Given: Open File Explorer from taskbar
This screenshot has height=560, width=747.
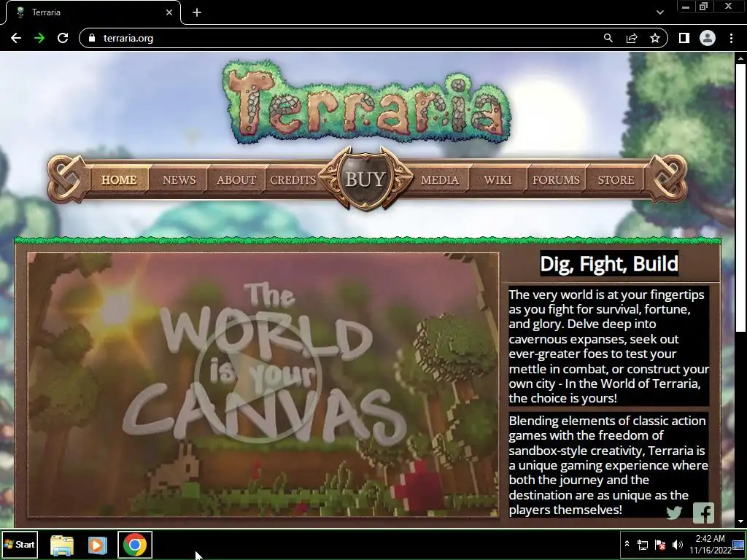Looking at the screenshot, I should pos(62,545).
